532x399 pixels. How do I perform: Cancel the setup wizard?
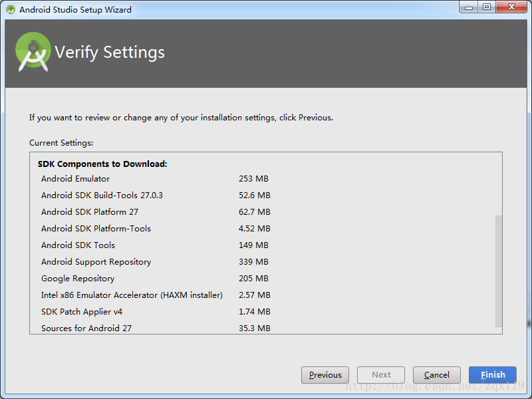437,375
